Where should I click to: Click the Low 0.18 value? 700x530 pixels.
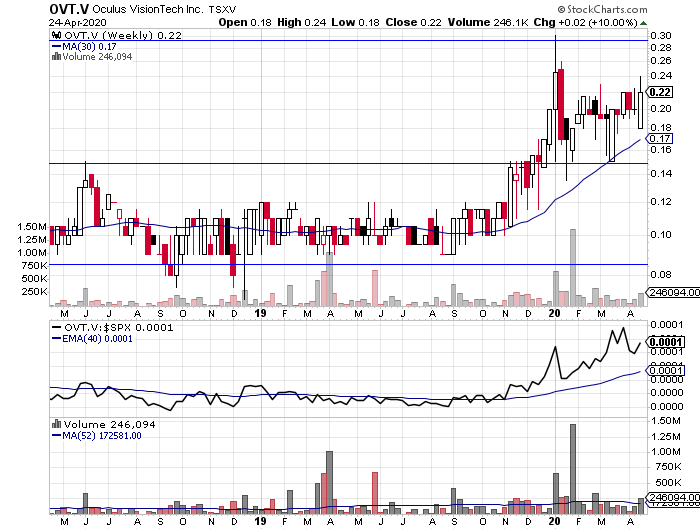click(355, 22)
